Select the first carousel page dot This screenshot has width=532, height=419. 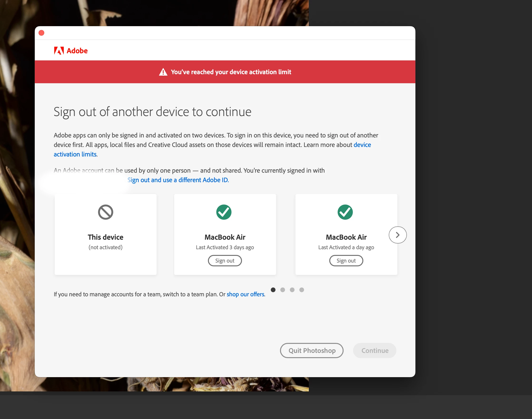(273, 290)
